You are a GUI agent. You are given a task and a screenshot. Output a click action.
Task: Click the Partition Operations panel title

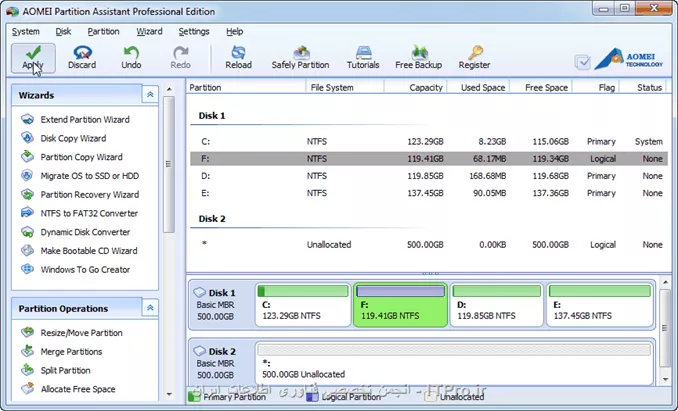click(63, 309)
